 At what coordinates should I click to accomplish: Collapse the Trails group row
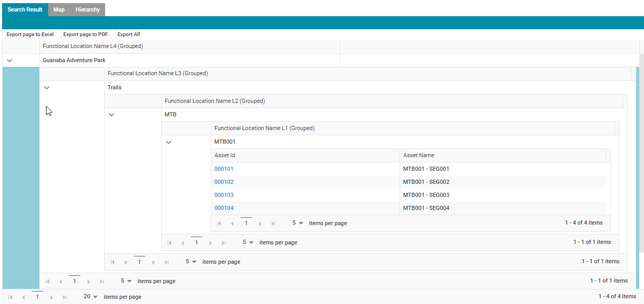click(47, 88)
